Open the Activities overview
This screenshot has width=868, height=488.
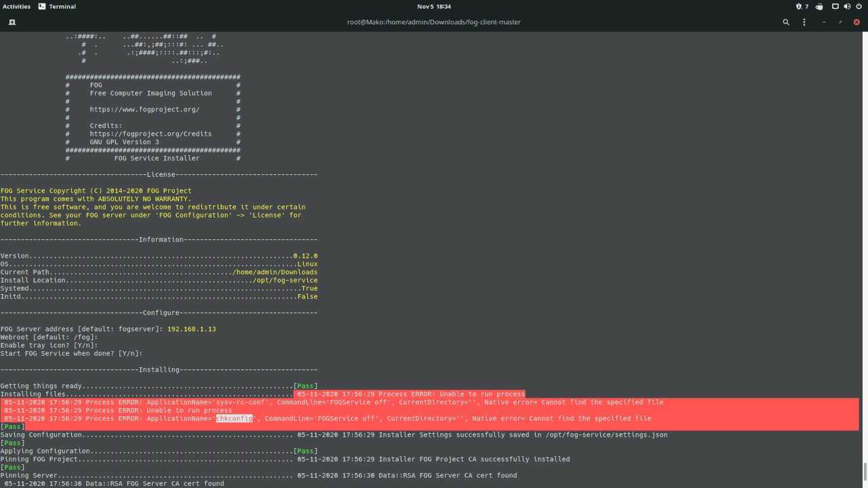point(16,6)
